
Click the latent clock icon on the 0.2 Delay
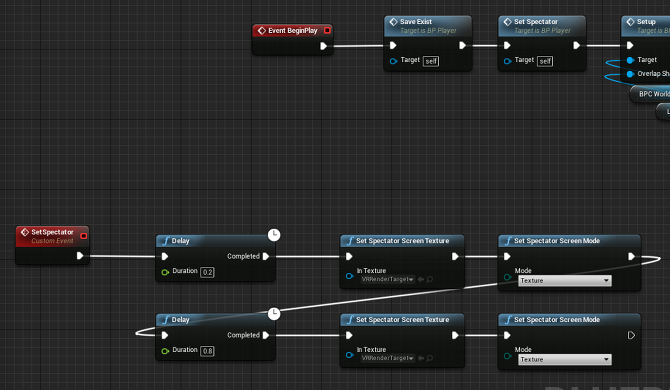(x=274, y=235)
